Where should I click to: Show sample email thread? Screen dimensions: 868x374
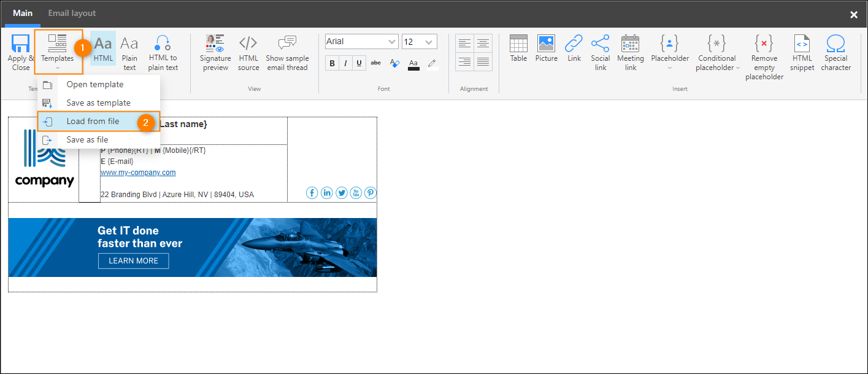(287, 52)
